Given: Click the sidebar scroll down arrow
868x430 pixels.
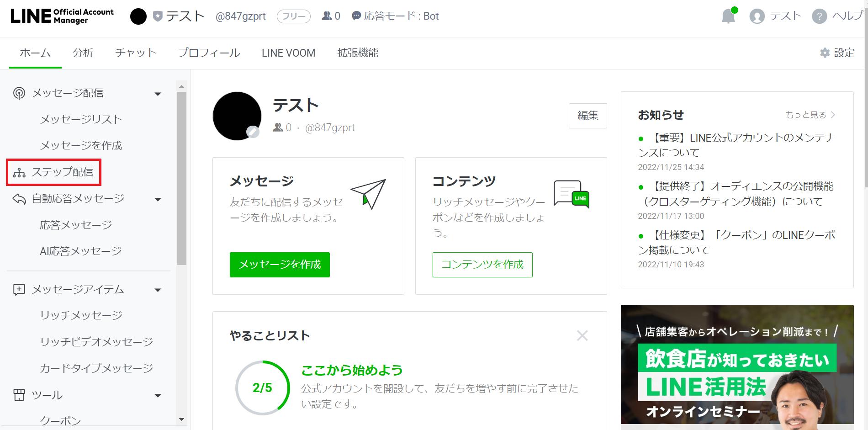Looking at the screenshot, I should tap(181, 419).
